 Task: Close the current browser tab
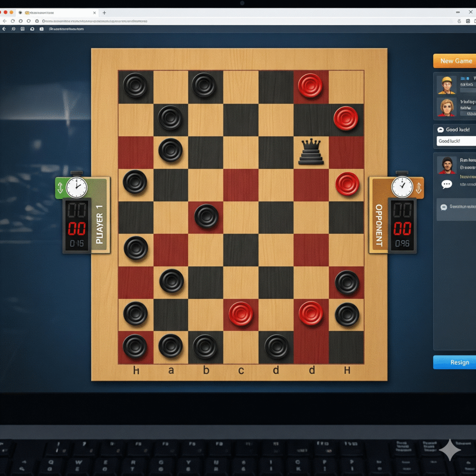[95, 13]
